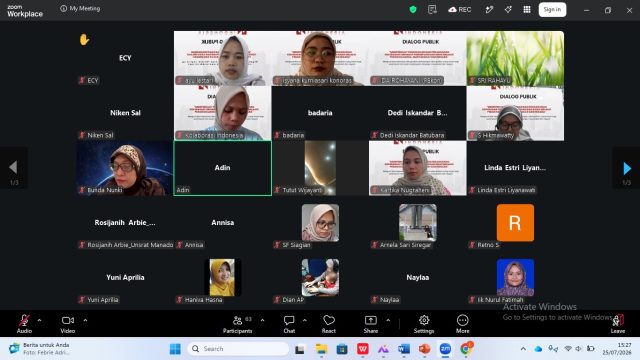Go to next gallery page arrow
Screen dimensions: 640x360
pos(627,168)
